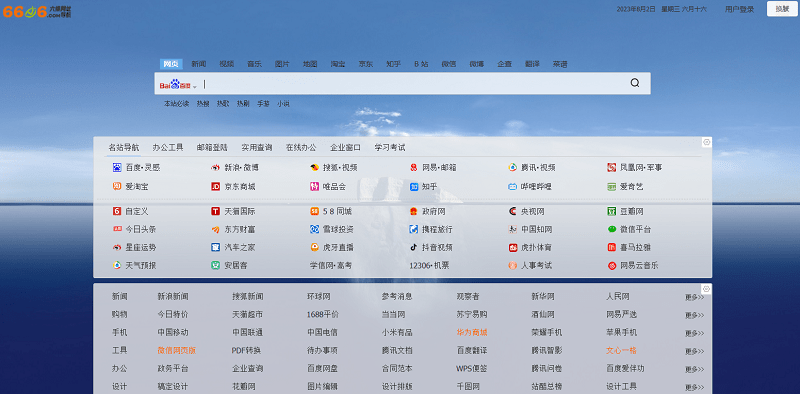
Task: Click the 微信平台 green icon
Action: 612,230
